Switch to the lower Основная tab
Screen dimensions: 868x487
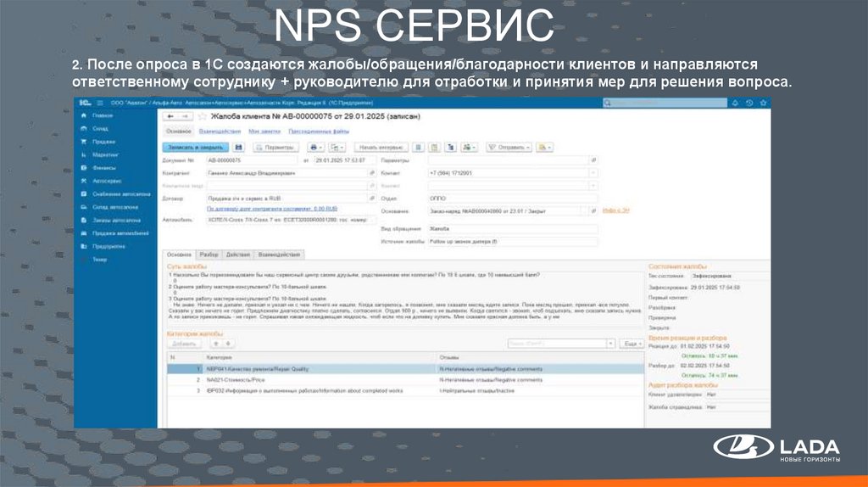click(x=179, y=255)
